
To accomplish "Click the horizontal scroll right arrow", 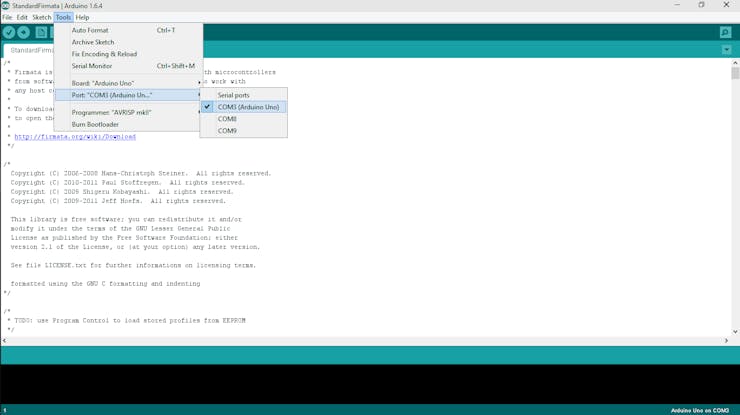I will click(x=726, y=340).
